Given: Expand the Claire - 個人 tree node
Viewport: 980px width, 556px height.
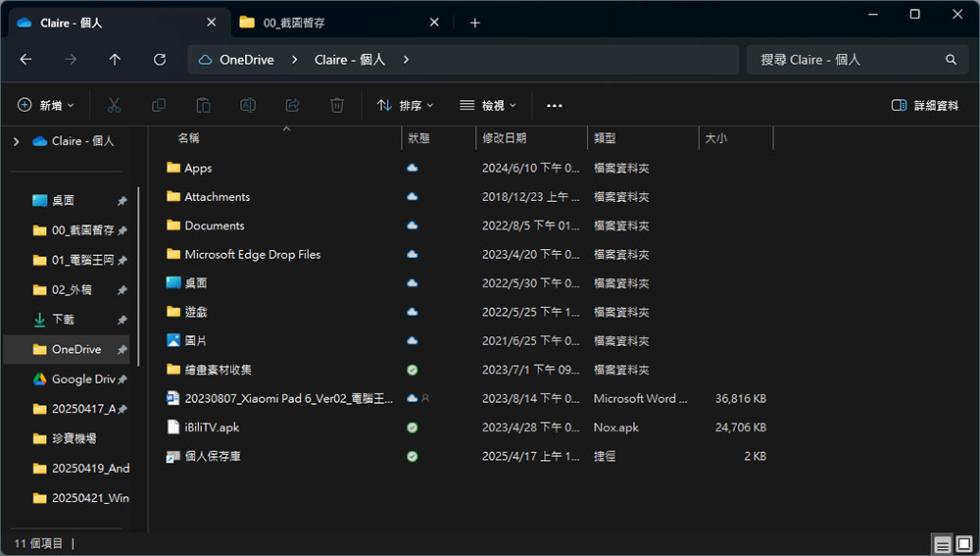Looking at the screenshot, I should tap(16, 141).
